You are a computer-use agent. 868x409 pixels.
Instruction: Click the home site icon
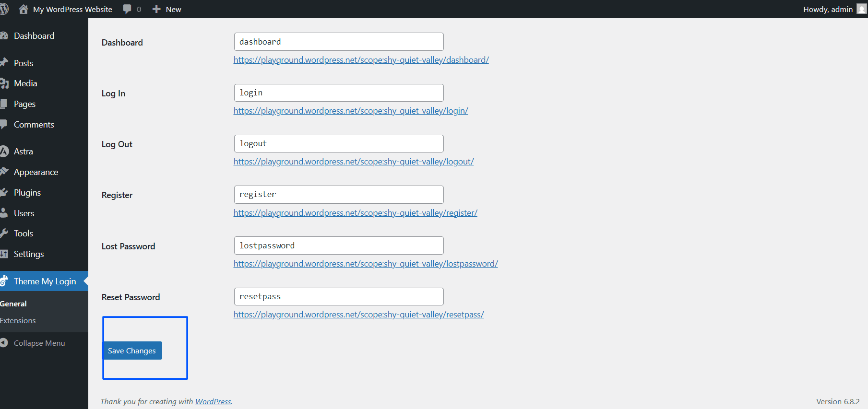click(24, 9)
